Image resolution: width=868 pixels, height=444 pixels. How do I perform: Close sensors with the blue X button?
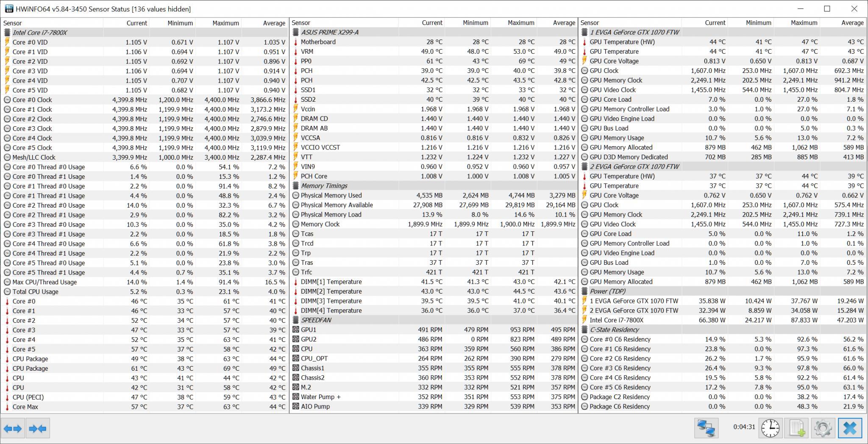pos(850,428)
